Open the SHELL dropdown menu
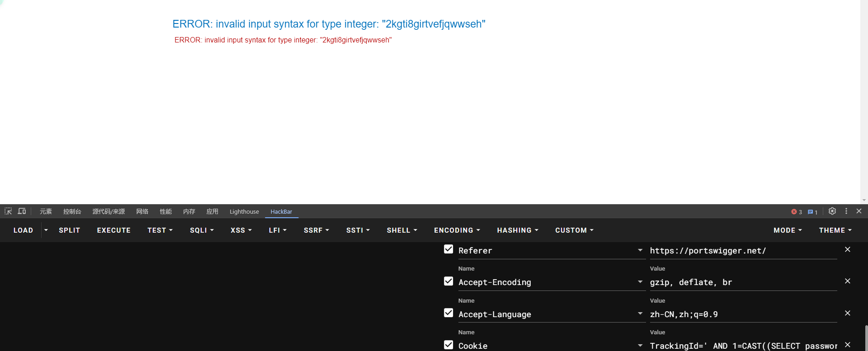The image size is (868, 351). (402, 230)
